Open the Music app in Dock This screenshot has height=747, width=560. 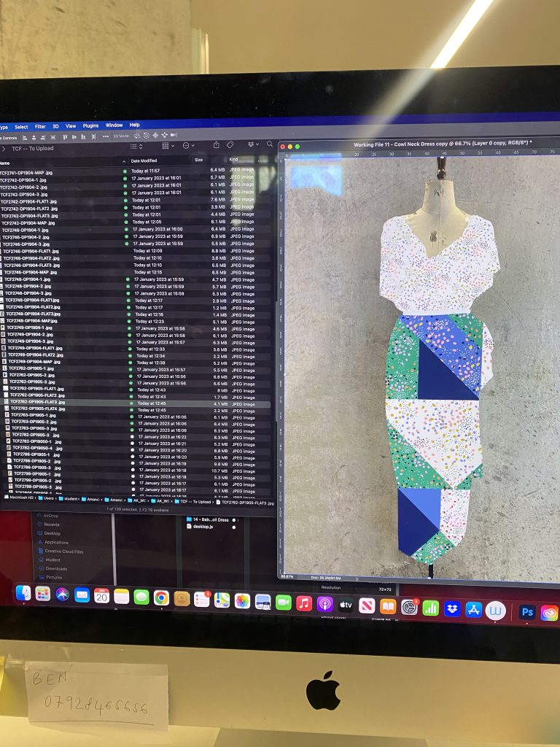click(x=304, y=603)
